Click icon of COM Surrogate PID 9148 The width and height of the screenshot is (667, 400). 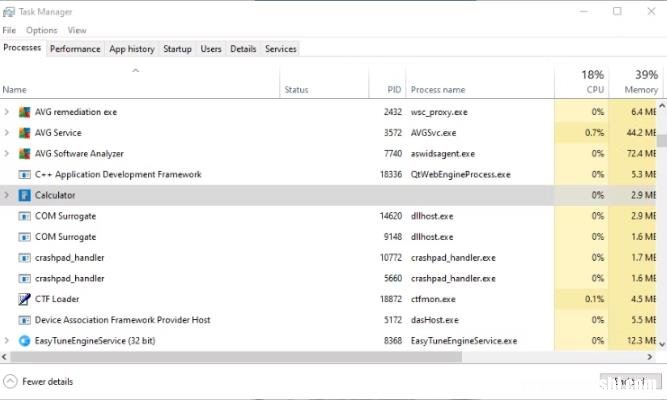coord(25,237)
